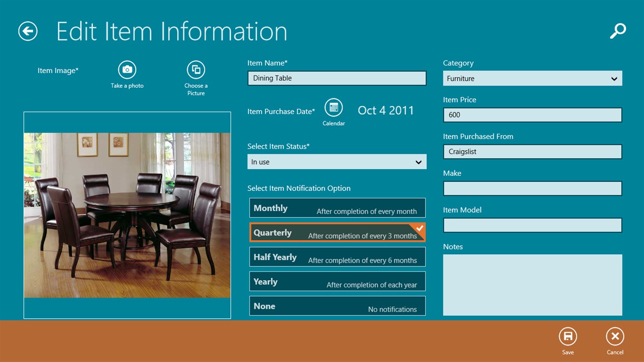Select the Monthly notification option
Viewport: 644px width, 362px height.
(337, 207)
